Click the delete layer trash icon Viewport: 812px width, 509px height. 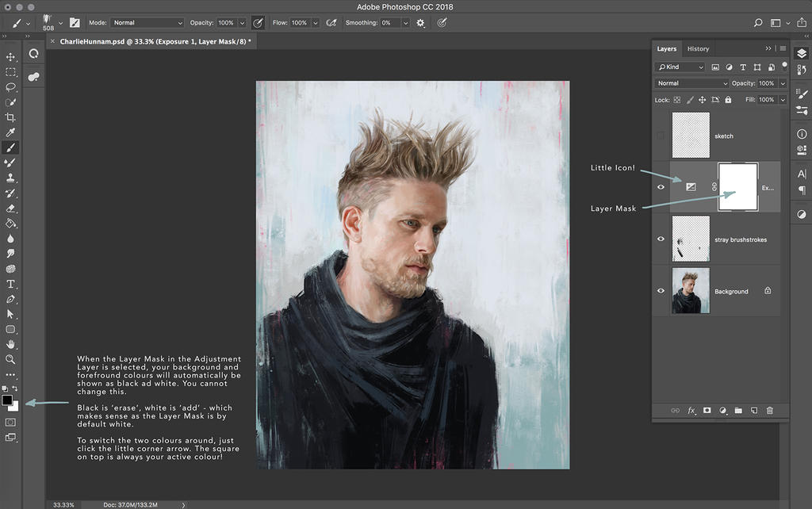pyautogui.click(x=769, y=411)
